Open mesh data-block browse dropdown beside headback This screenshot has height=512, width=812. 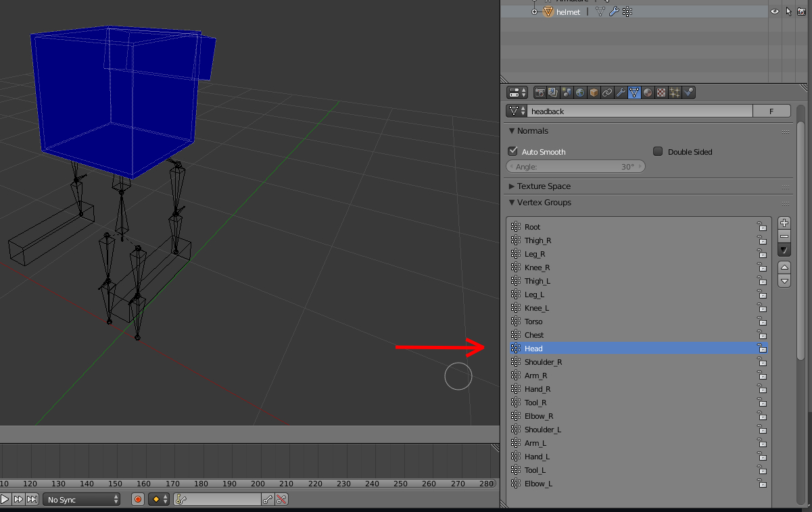click(x=517, y=111)
